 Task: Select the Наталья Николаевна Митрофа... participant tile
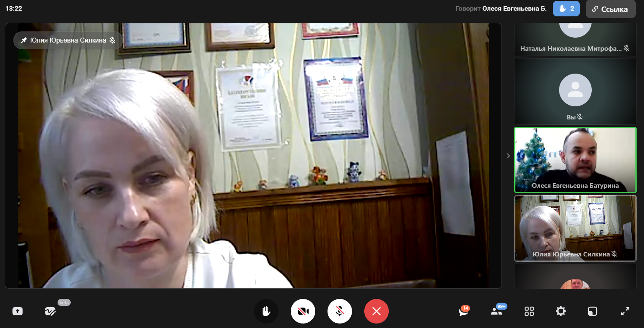coord(575,39)
